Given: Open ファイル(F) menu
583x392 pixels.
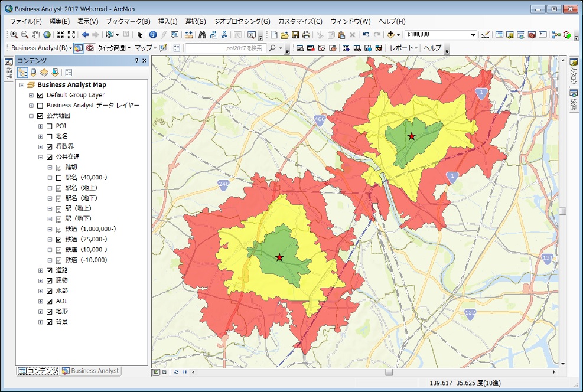Looking at the screenshot, I should (25, 22).
